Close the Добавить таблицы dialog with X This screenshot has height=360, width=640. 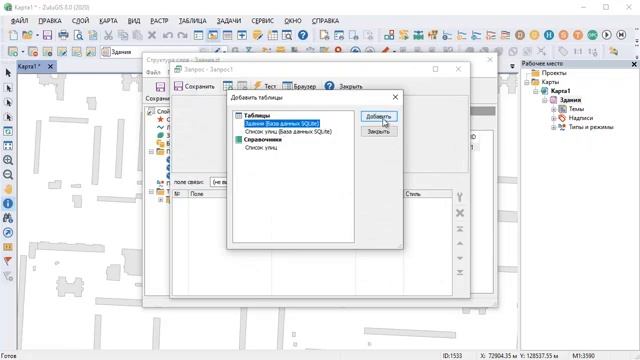click(x=395, y=97)
